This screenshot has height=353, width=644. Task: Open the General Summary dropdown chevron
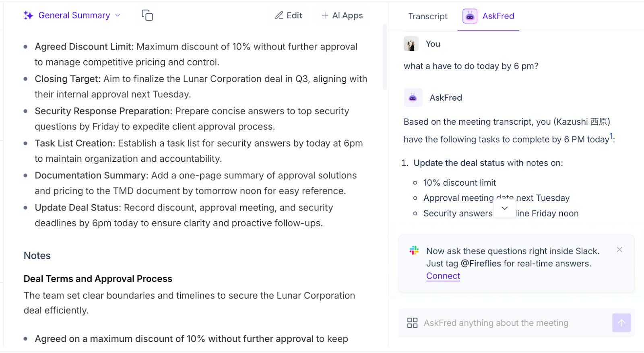(118, 16)
